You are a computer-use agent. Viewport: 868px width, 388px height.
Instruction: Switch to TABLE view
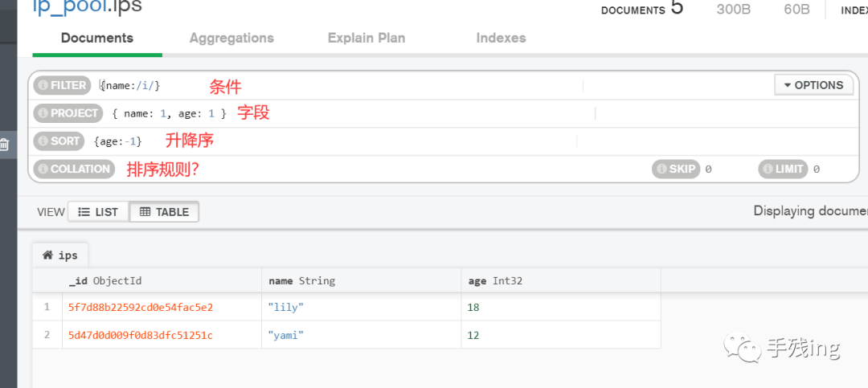(x=165, y=212)
